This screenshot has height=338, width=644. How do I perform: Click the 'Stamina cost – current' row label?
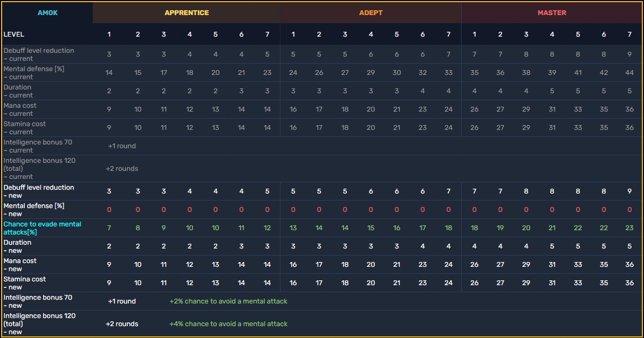tap(25, 128)
